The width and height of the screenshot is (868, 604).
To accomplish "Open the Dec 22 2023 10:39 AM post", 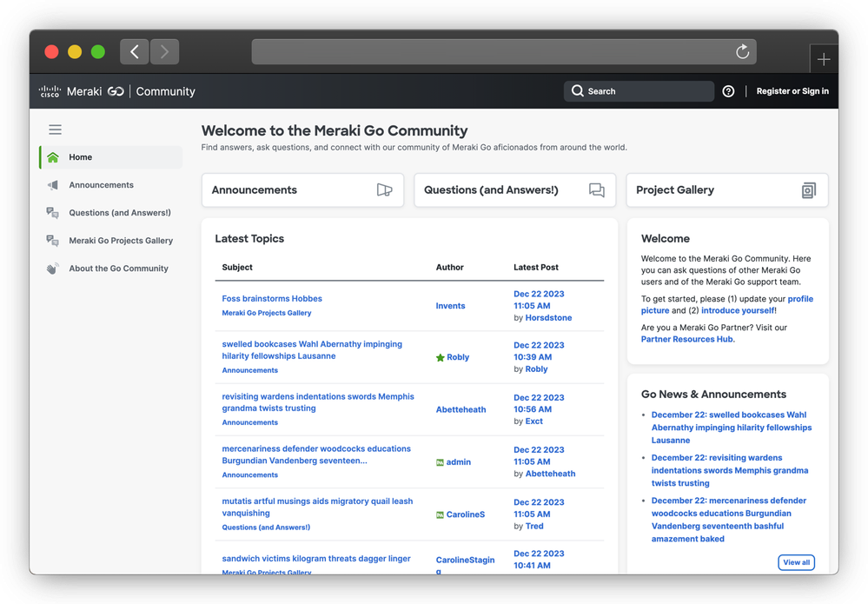I will [539, 351].
